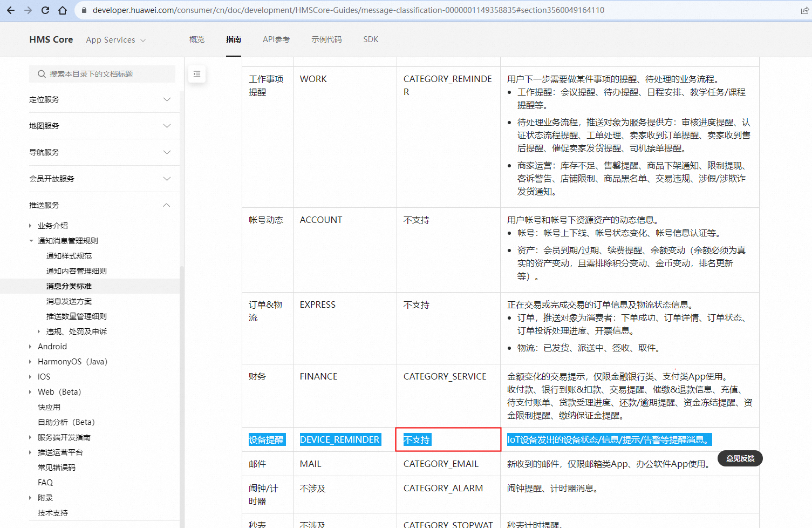Click CATEGORY_EMAIL table cell

tap(448, 464)
